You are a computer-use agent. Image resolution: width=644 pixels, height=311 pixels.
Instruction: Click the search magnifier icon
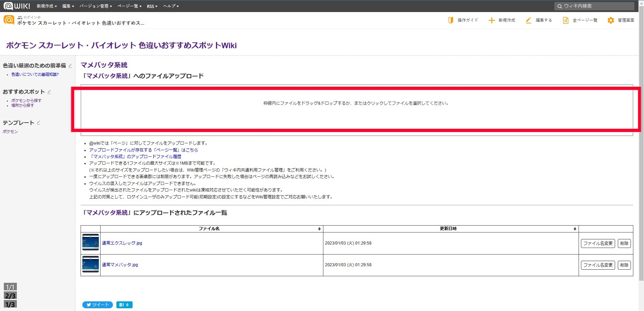click(560, 6)
